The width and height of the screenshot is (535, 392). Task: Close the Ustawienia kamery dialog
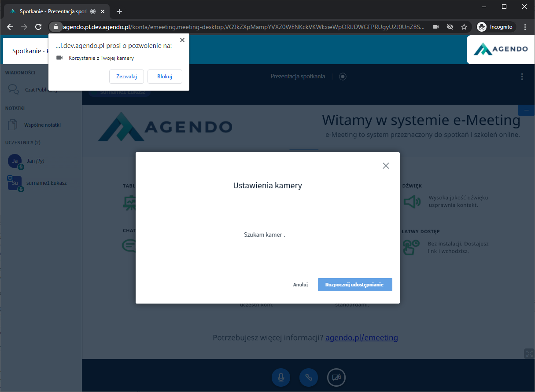coord(386,165)
